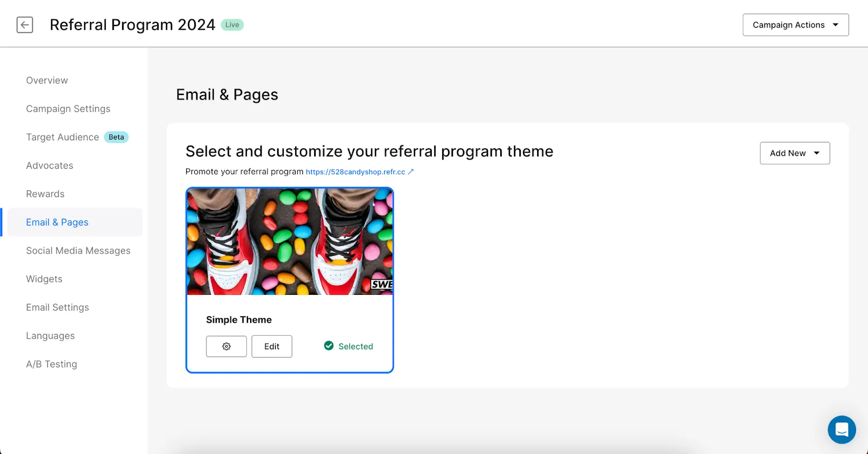Open the Campaign Actions dropdown

[795, 25]
